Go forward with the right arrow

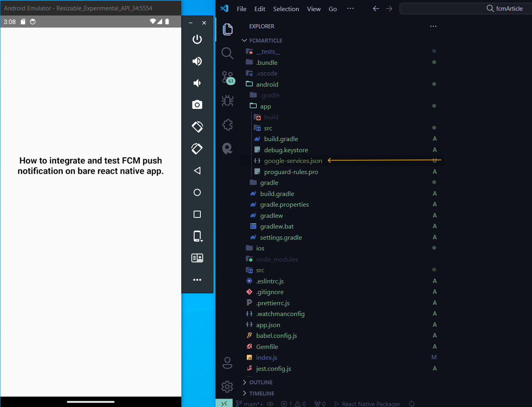[389, 9]
